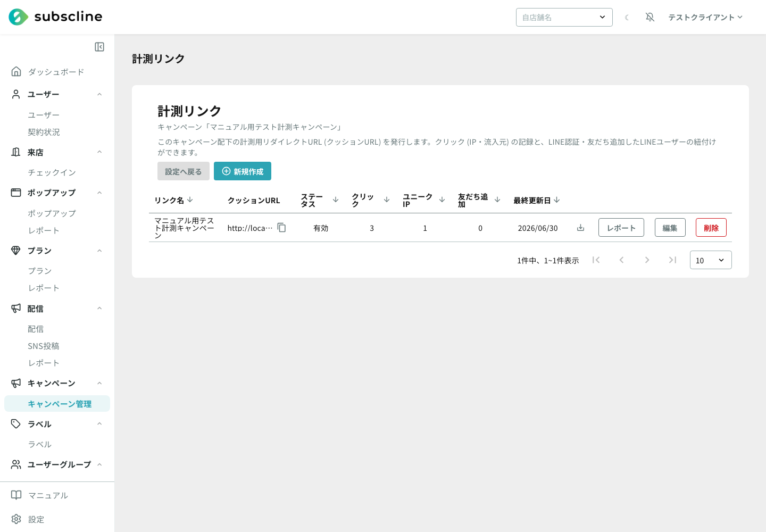Open ダッシュボード from sidebar
This screenshot has height=532, width=766.
[x=56, y=72]
